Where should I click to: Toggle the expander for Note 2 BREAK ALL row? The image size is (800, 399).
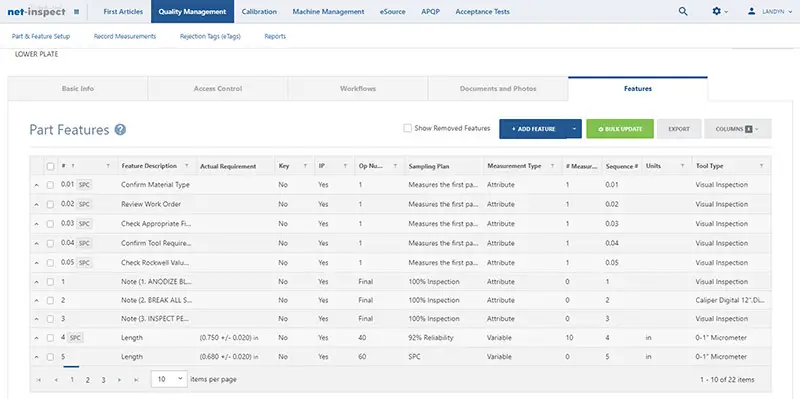(36, 301)
